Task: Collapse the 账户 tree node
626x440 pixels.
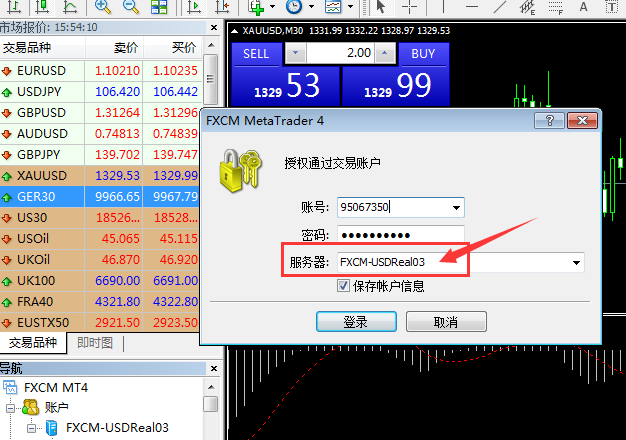Action: pyautogui.click(x=10, y=408)
